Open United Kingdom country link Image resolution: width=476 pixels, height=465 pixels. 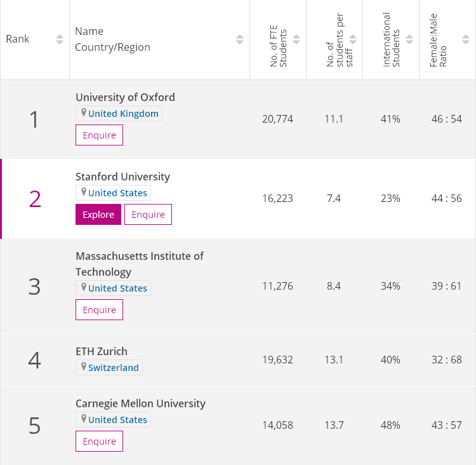(x=123, y=114)
